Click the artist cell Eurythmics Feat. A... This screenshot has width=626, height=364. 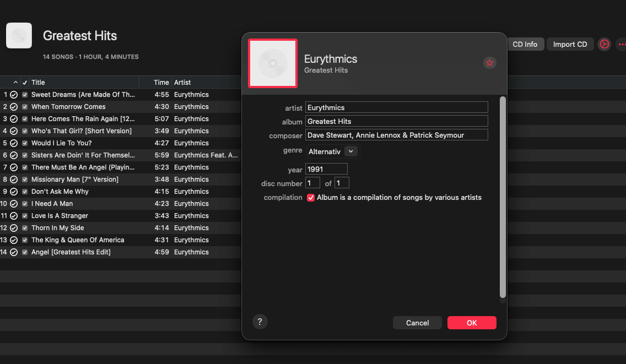(206, 155)
